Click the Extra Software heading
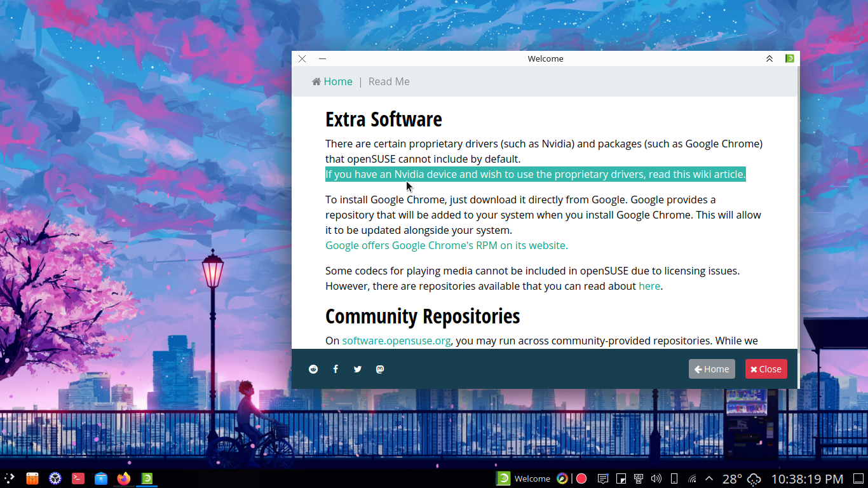Screen dimensions: 868x488 (x=384, y=119)
